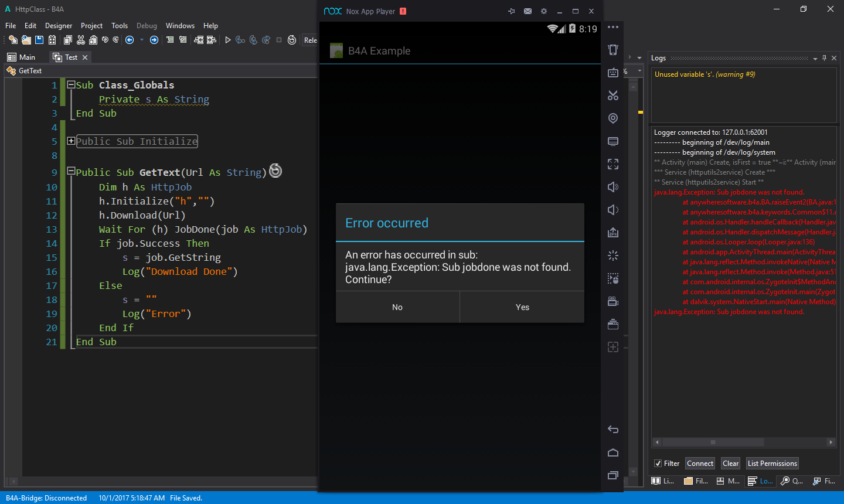844x504 pixels.
Task: Open the Project menu
Action: click(91, 26)
